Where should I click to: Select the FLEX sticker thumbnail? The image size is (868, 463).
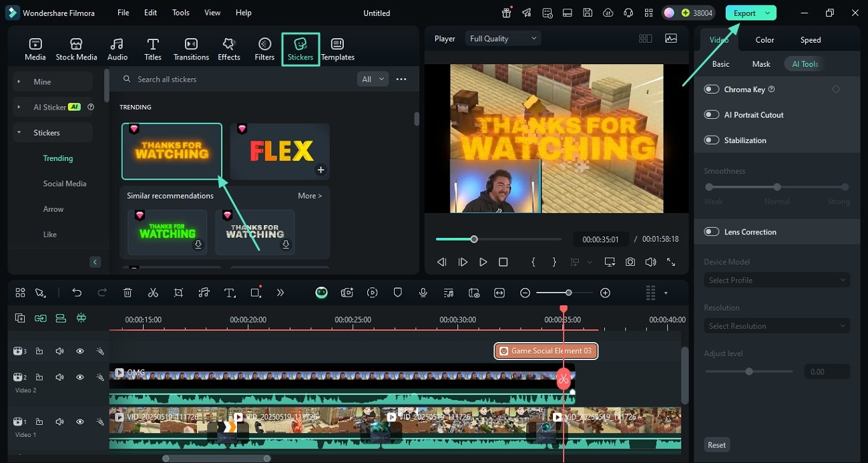coord(280,152)
